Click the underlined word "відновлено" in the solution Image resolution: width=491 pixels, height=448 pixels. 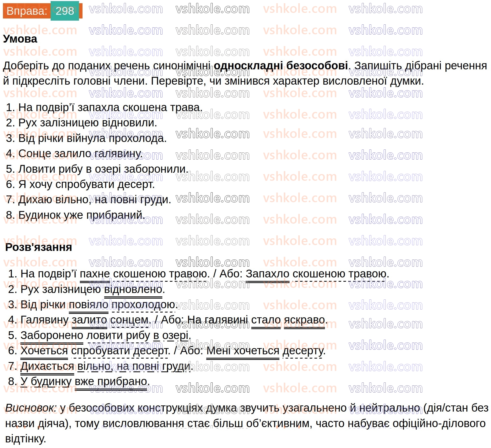[x=133, y=289]
